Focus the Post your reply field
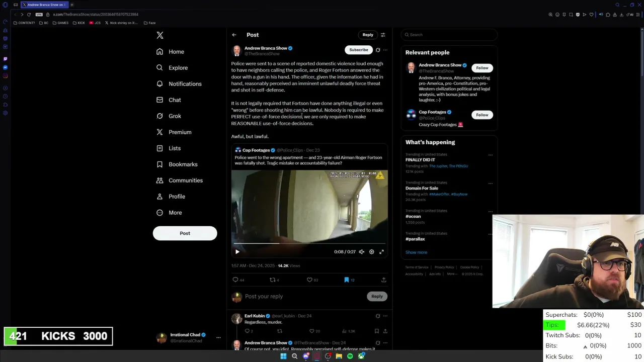This screenshot has height=362, width=644. click(304, 297)
